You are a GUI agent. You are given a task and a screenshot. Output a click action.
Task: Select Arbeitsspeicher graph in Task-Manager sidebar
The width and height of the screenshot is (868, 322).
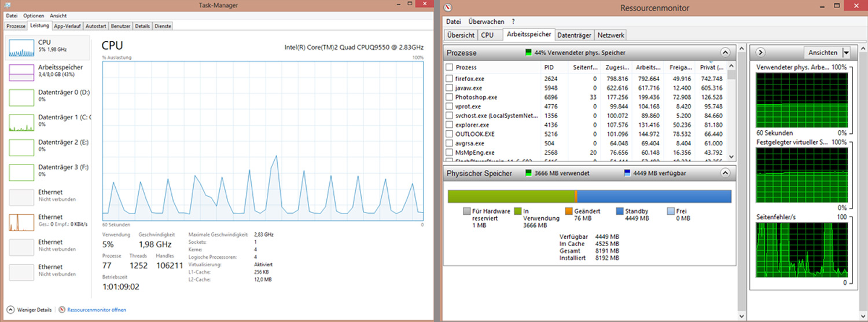pyautogui.click(x=21, y=73)
